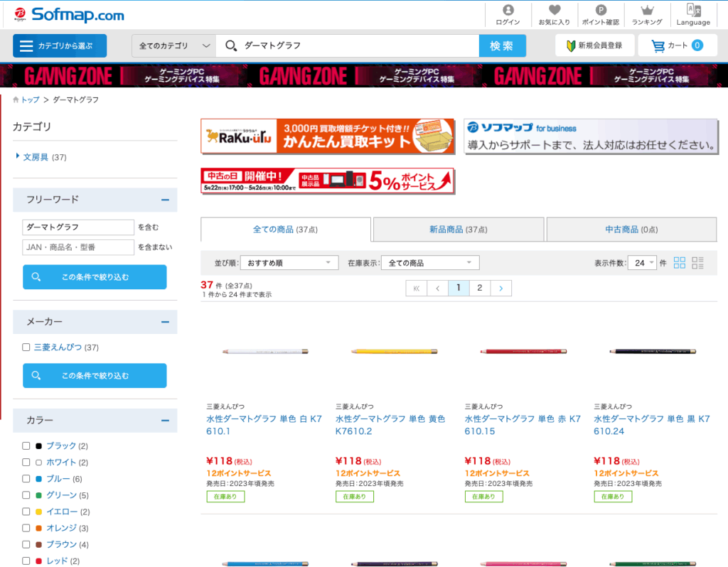Open the 並び順 おすすめ順 sort dropdown
This screenshot has width=728, height=567.
tap(289, 263)
